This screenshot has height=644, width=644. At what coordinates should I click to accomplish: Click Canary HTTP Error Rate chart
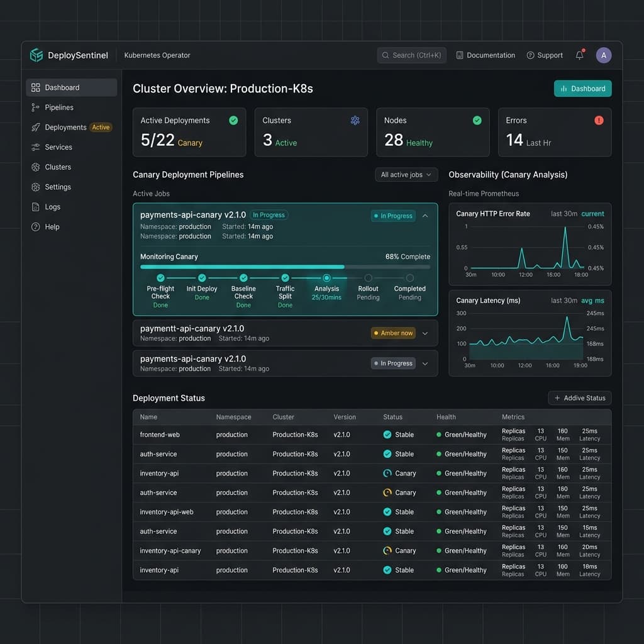pyautogui.click(x=530, y=245)
